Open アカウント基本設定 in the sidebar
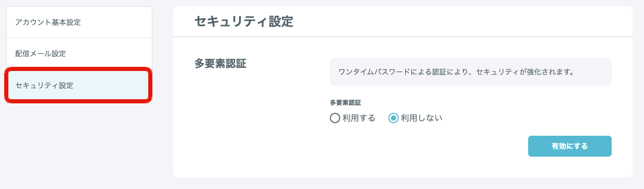This screenshot has width=644, height=189. click(79, 22)
